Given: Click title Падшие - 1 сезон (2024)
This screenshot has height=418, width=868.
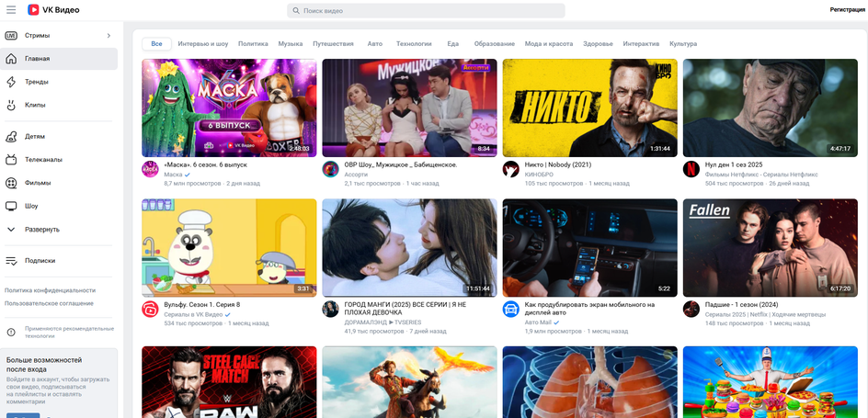Looking at the screenshot, I should click(x=742, y=305).
